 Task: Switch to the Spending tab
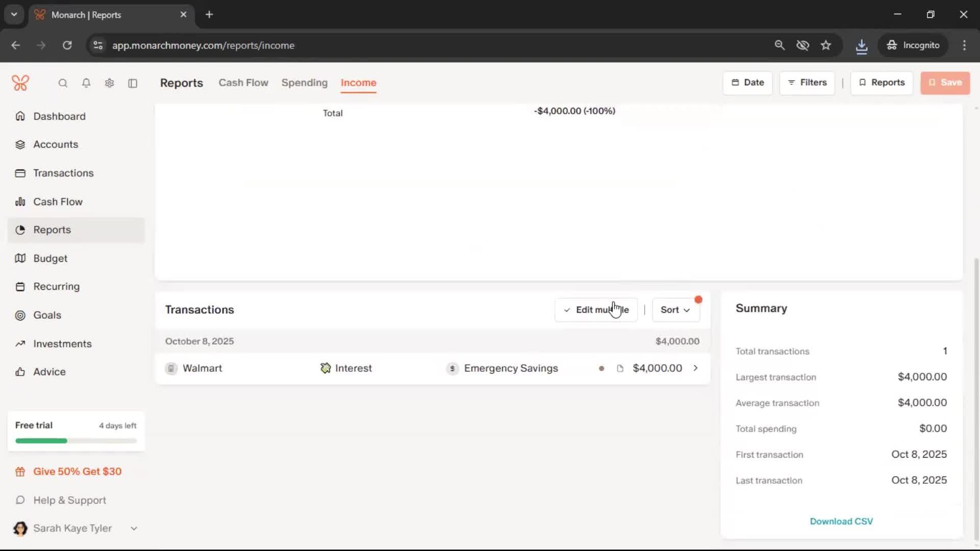click(304, 83)
